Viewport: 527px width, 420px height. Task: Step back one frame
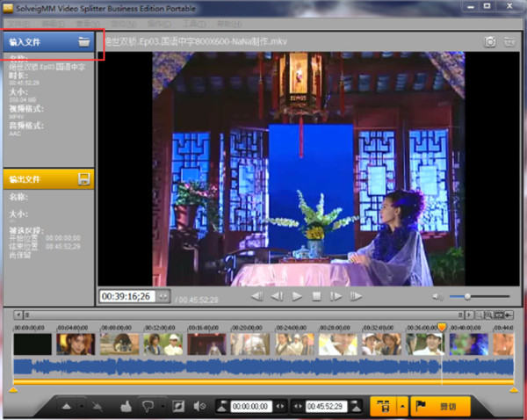[x=277, y=296]
